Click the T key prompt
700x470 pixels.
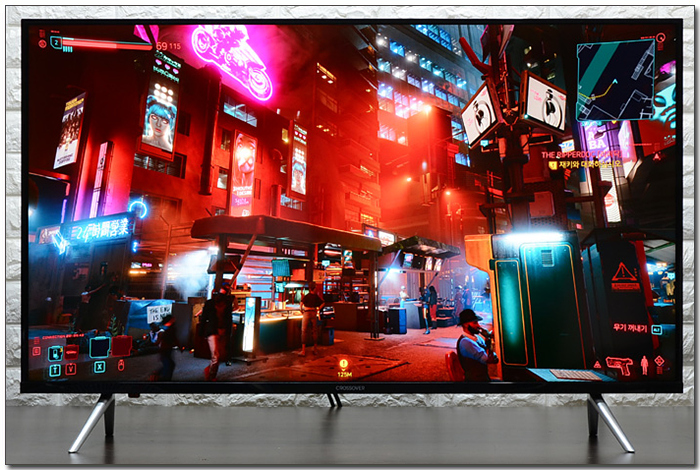pyautogui.click(x=55, y=370)
